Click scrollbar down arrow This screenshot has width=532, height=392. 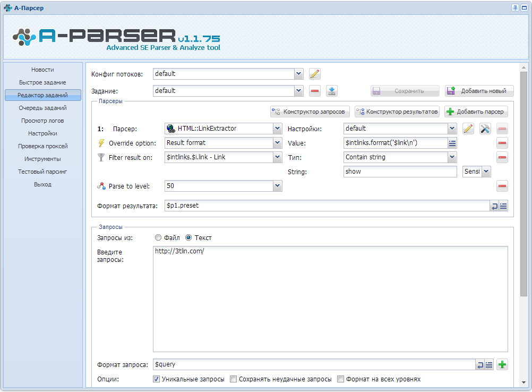click(524, 382)
